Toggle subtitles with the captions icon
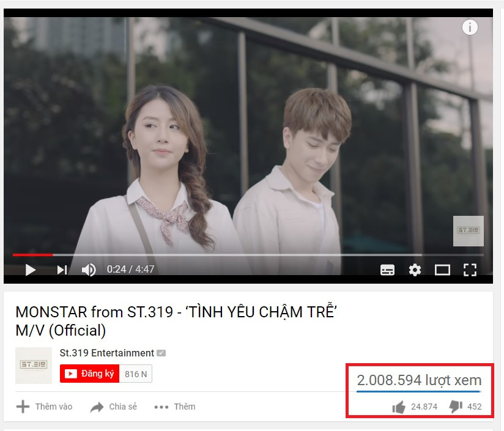The width and height of the screenshot is (504, 431). (x=387, y=270)
